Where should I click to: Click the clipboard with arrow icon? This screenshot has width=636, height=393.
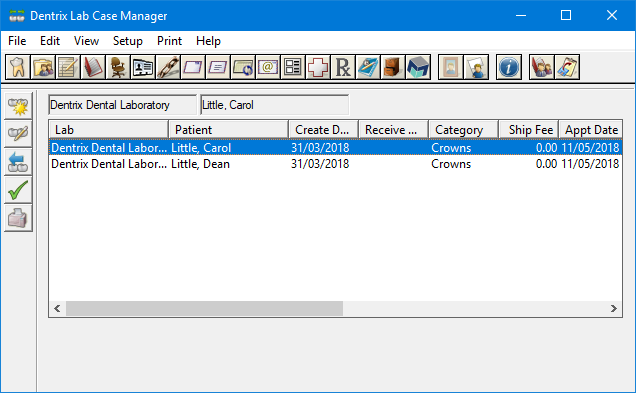[567, 67]
